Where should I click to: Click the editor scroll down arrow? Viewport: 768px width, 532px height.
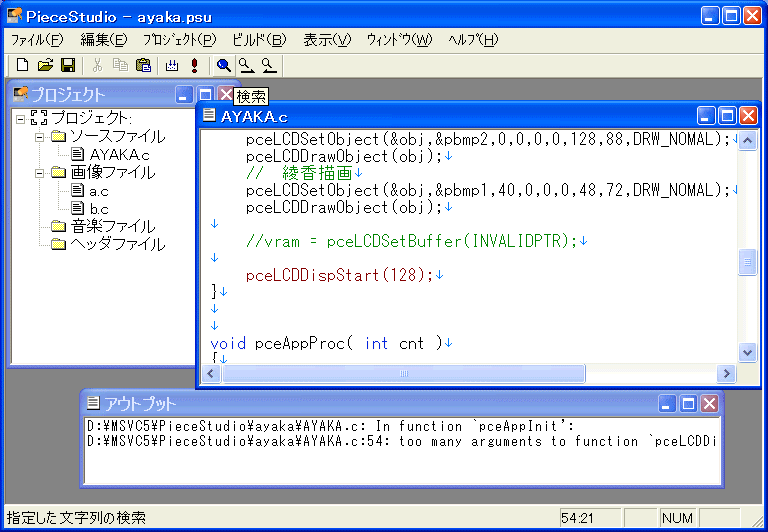pos(747,352)
